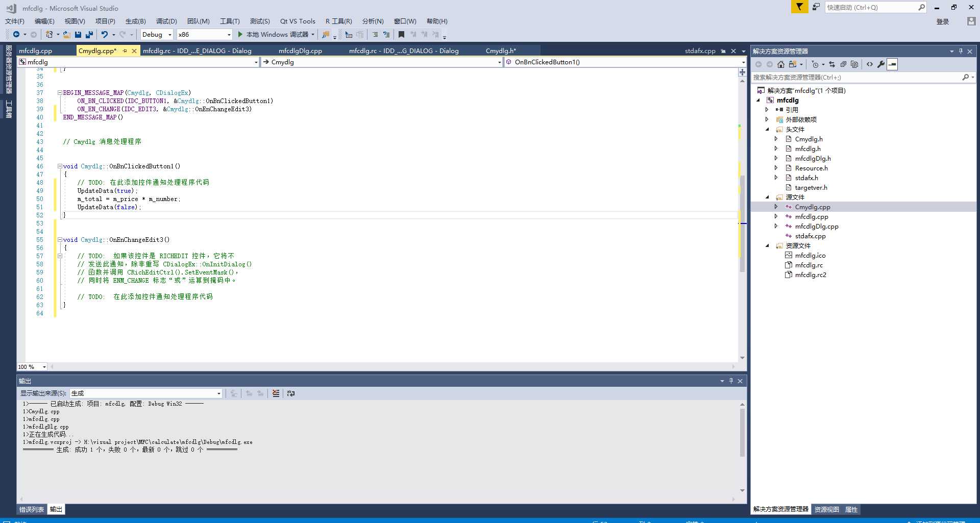Toggle word wrap in the Output window
This screenshot has width=980, height=523.
click(291, 393)
